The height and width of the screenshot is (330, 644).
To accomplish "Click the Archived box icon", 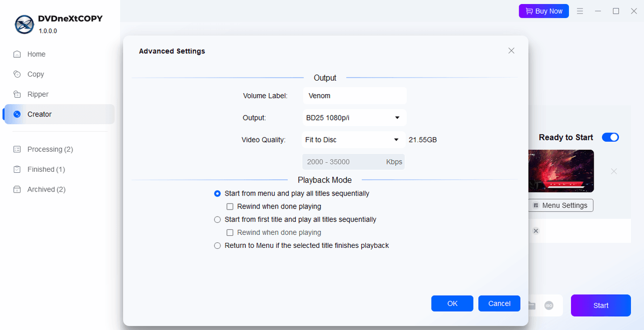I will [x=17, y=189].
